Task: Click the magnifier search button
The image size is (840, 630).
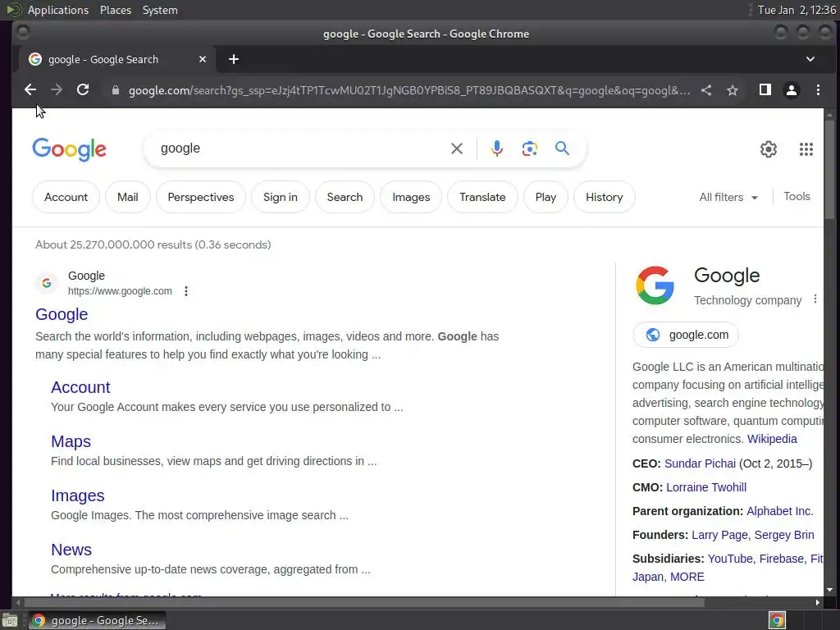Action: pos(562,148)
